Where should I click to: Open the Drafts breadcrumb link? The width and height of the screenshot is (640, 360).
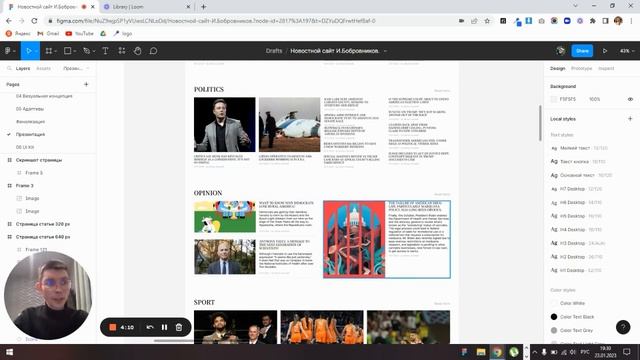pos(274,51)
